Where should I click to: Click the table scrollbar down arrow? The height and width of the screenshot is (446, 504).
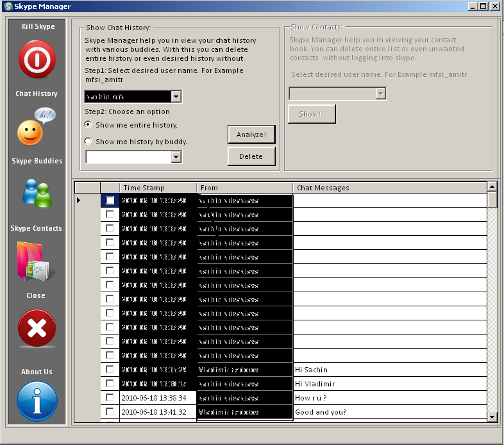(492, 417)
